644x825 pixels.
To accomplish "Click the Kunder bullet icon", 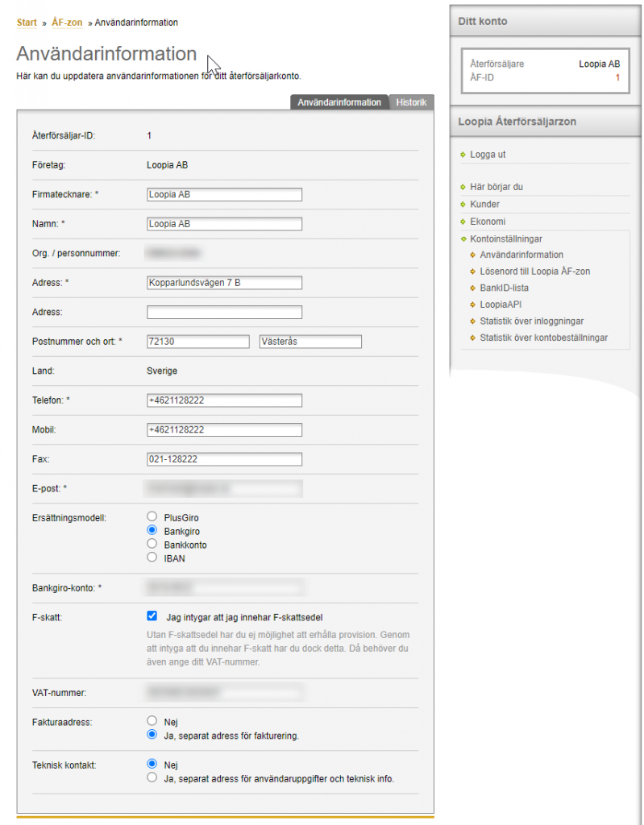I will click(463, 204).
